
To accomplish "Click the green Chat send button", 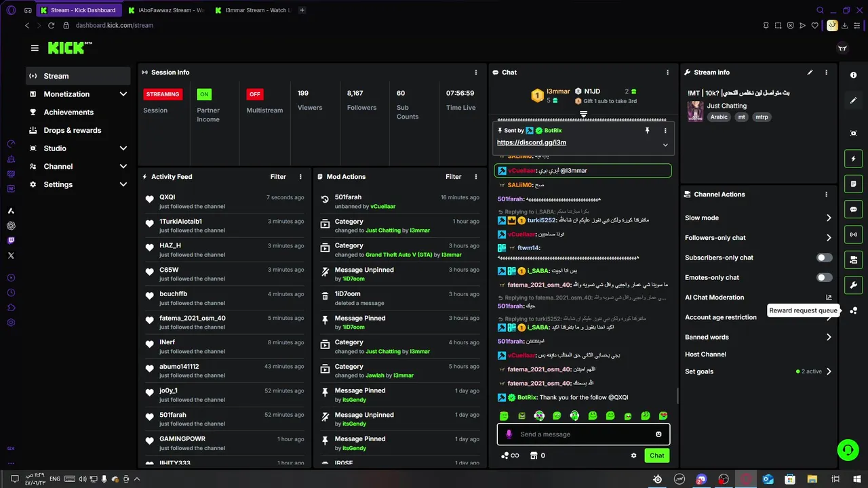I will click(657, 455).
